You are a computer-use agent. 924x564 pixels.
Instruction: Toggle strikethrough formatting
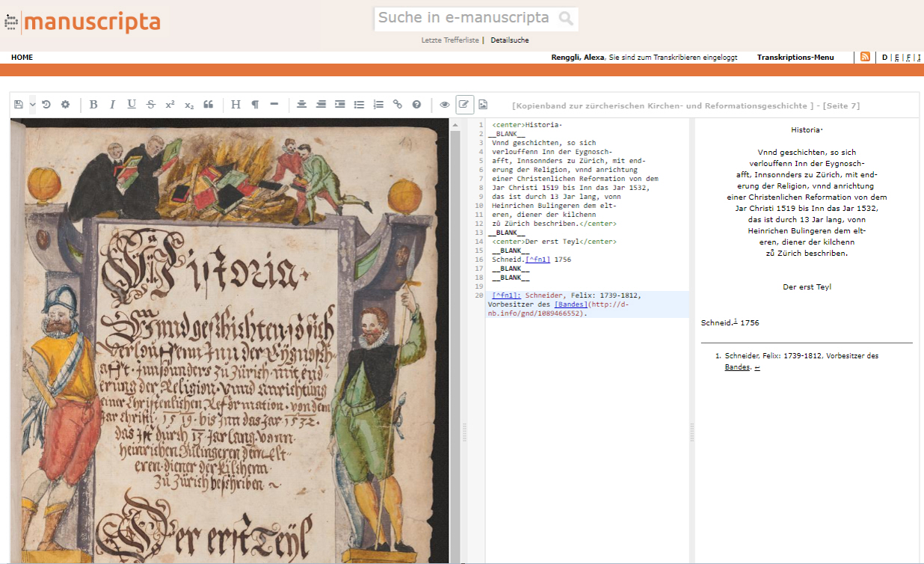tap(150, 104)
